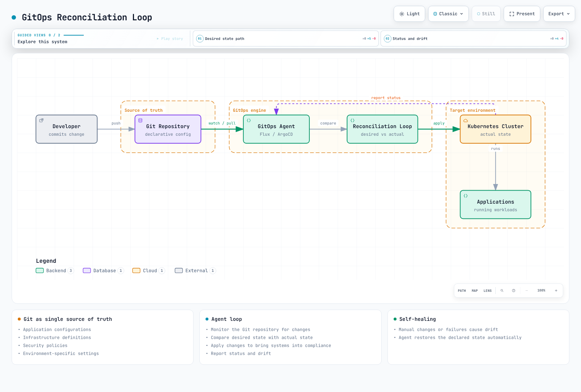Click the 'watch / pull' edge label
This screenshot has height=392, width=581.
222,123
